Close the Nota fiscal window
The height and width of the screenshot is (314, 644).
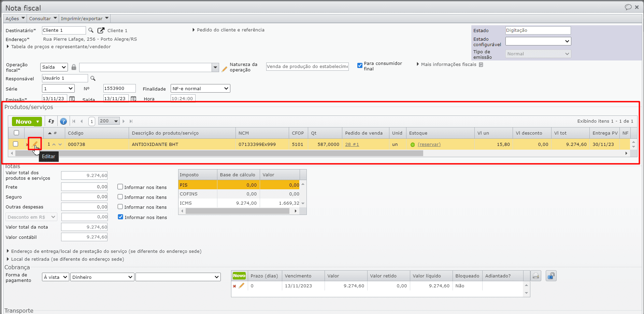pos(637,7)
